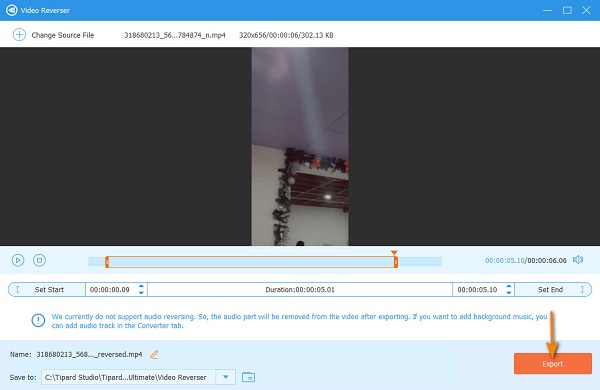The image size is (600, 390).
Task: Stop the video playback
Action: coord(39,260)
